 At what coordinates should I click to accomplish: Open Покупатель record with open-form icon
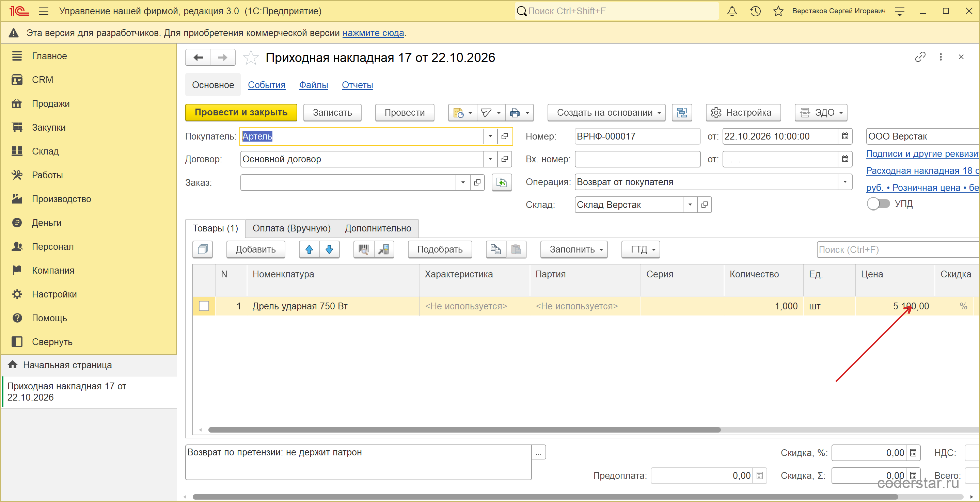(504, 136)
